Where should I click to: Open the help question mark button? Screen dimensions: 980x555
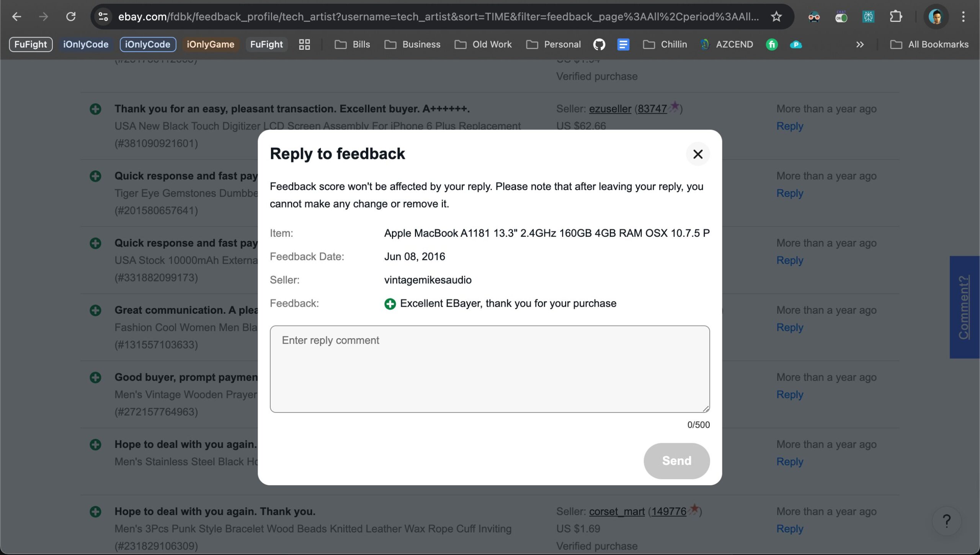946,521
